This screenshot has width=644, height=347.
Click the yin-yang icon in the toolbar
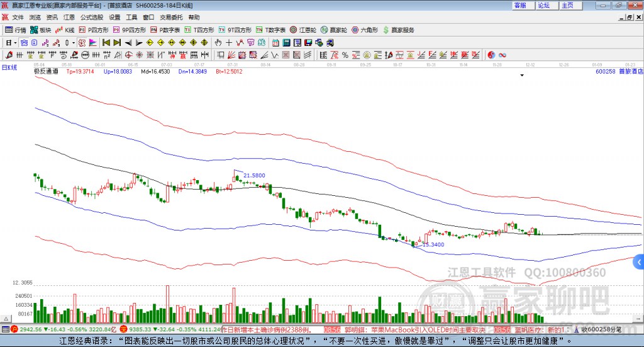491,55
